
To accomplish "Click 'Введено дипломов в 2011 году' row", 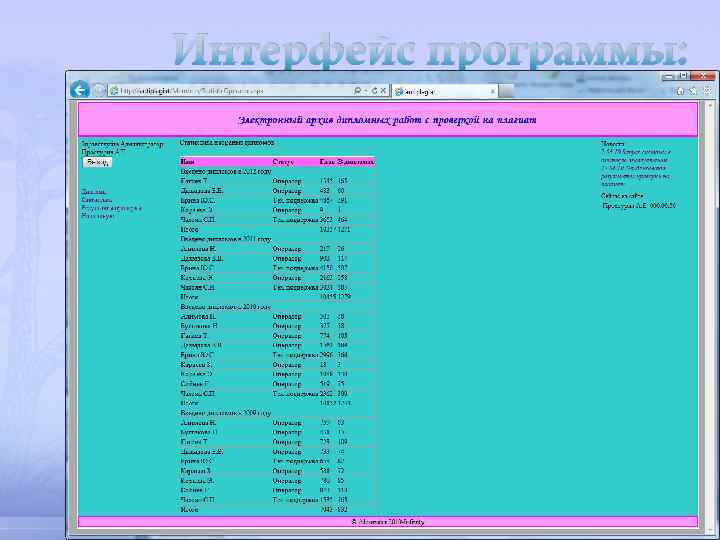I will coord(278,239).
